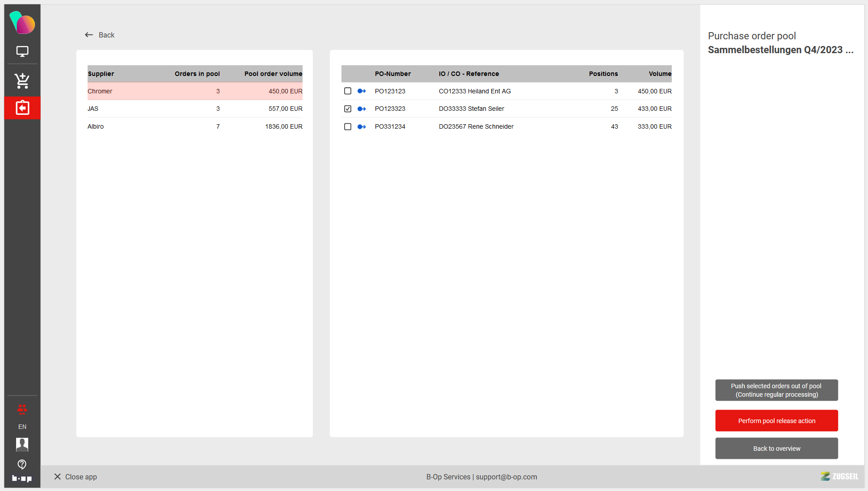Check the PO123123 order checkbox

pos(348,91)
